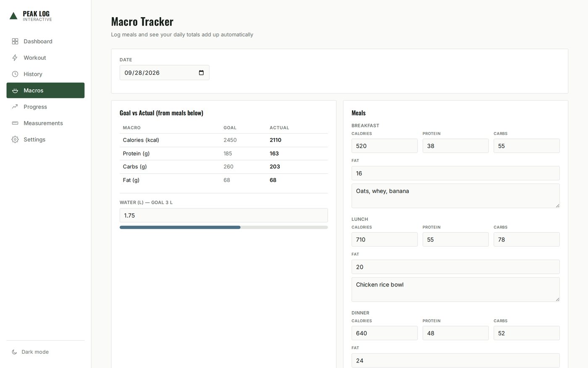Click the actual calories value 2110
The height and width of the screenshot is (368, 588).
[x=276, y=140]
